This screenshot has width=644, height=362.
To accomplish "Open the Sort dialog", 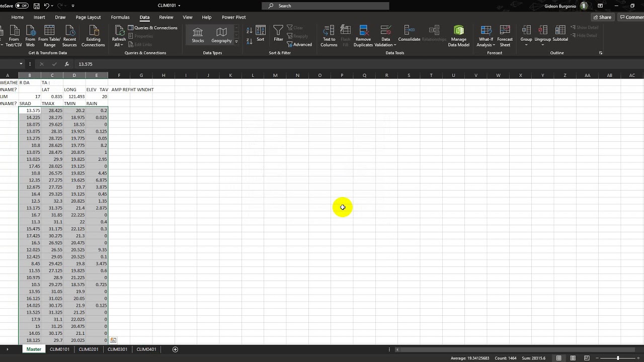I will tap(260, 33).
